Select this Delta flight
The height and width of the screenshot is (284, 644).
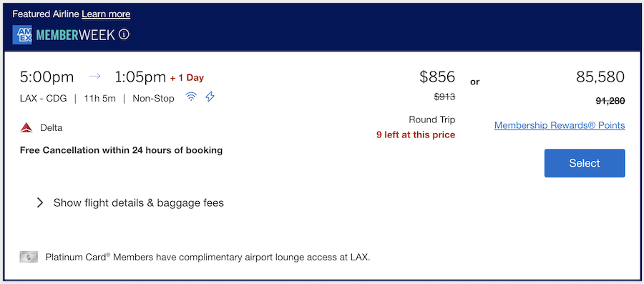(585, 163)
